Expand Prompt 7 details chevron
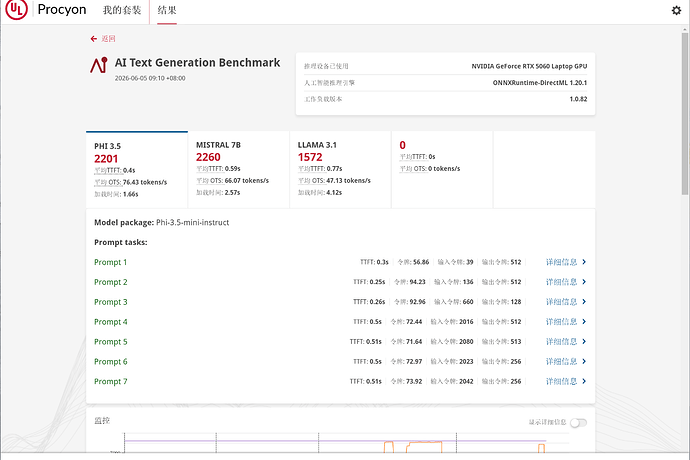 point(584,381)
